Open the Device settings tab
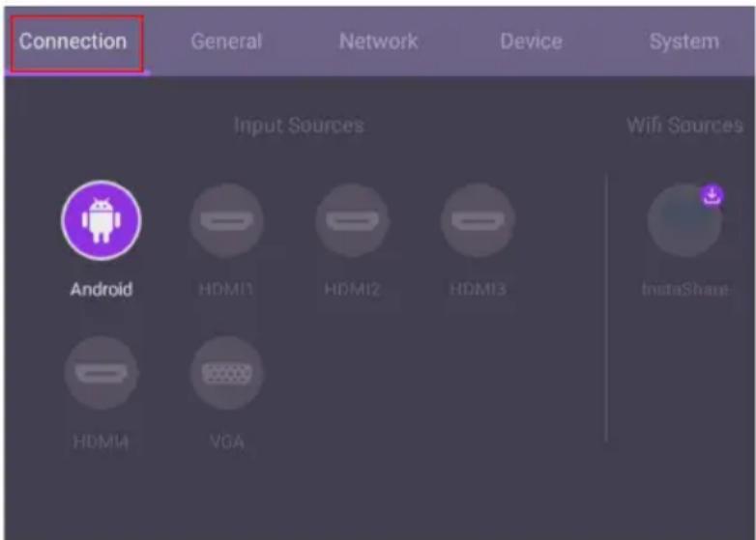The image size is (756, 540). tap(531, 42)
